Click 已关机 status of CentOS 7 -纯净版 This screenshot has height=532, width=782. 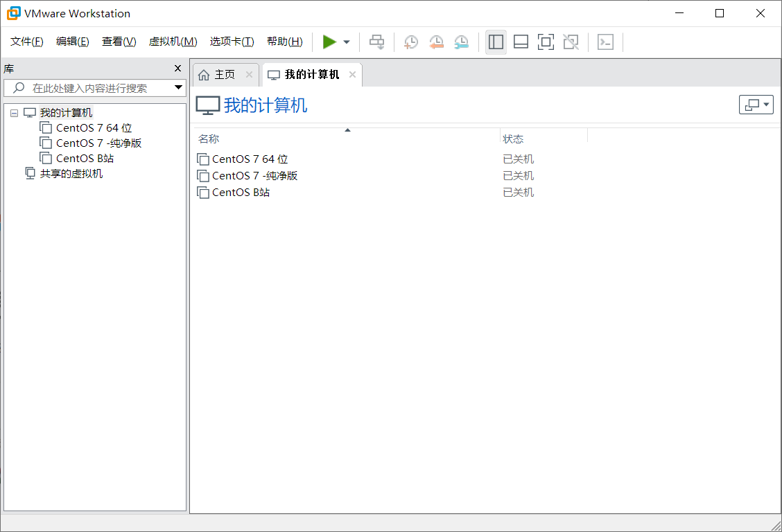tap(518, 176)
